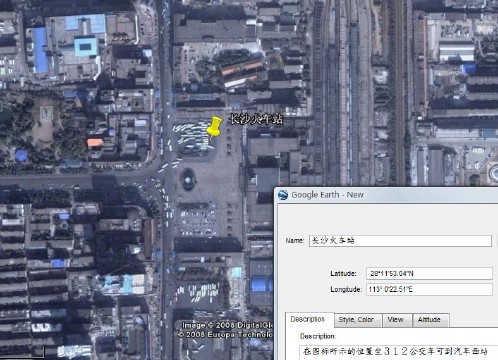Screen dimensions: 498x360
Task: Click the yellow pushpin placemark on the map
Action: click(214, 128)
